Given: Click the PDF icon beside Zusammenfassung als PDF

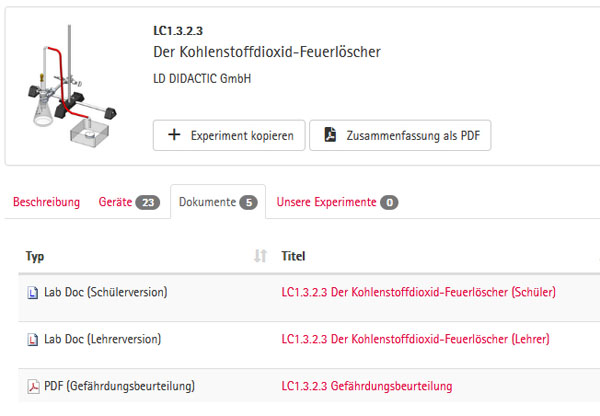Looking at the screenshot, I should [330, 135].
